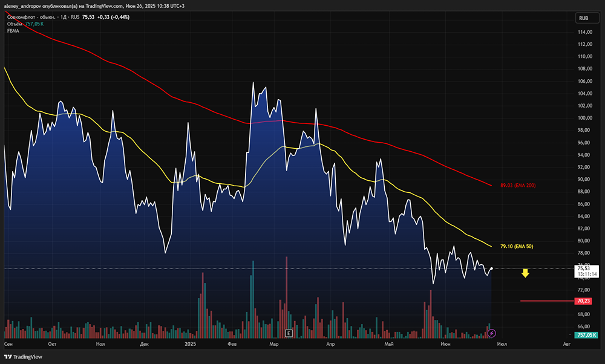Click the red 89.02 (EMA 200) label
605x364 pixels.
[518, 185]
